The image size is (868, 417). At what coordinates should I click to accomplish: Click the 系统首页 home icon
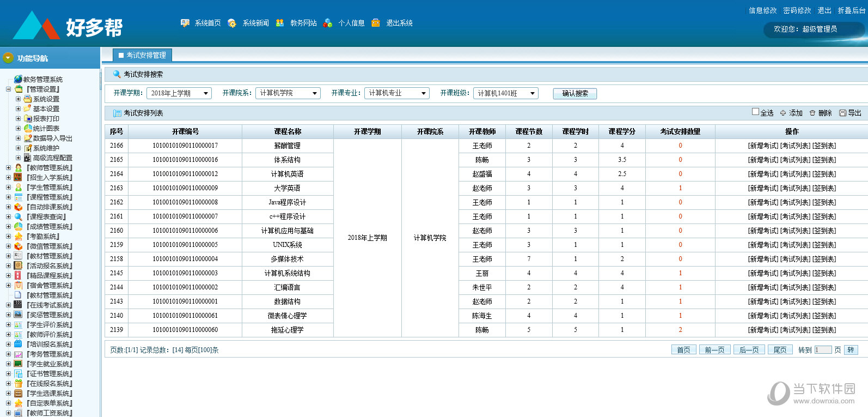click(x=185, y=23)
